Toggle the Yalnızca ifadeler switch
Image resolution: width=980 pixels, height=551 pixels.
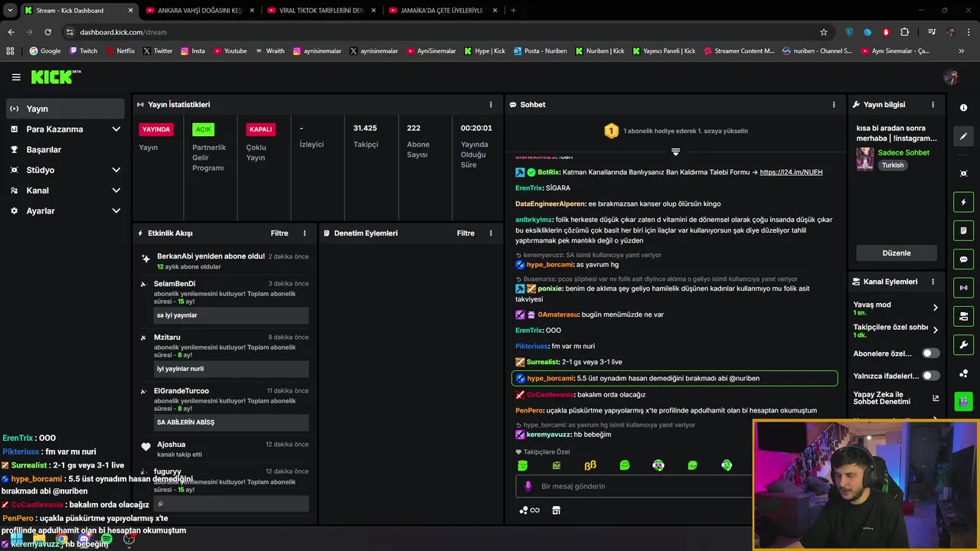pyautogui.click(x=930, y=376)
